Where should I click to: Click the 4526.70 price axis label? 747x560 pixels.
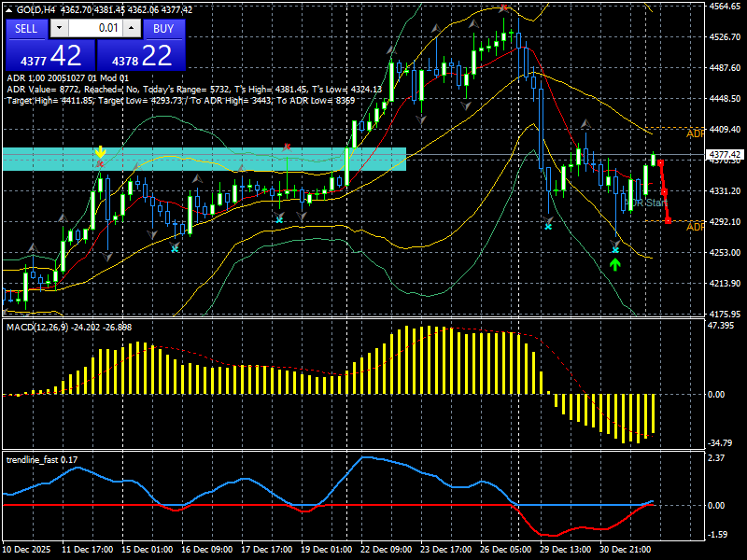pos(726,36)
